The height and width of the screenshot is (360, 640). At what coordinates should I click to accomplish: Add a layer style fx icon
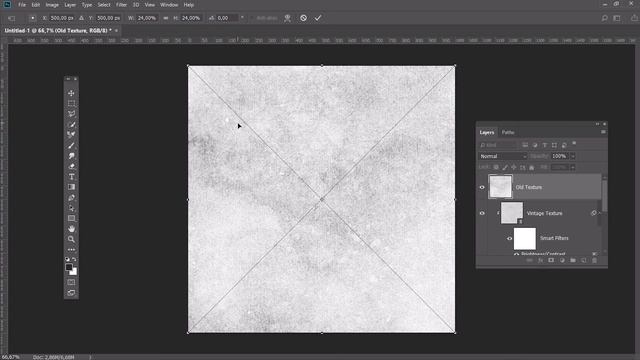tap(540, 260)
